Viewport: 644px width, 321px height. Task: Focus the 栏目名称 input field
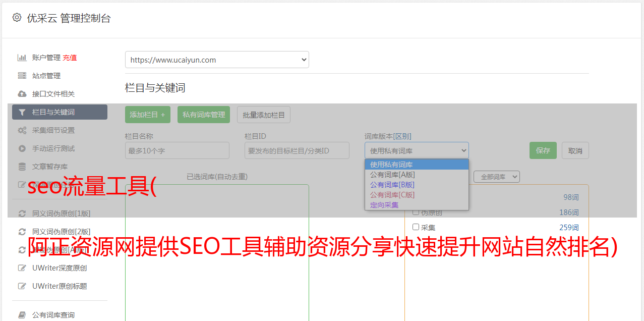177,150
